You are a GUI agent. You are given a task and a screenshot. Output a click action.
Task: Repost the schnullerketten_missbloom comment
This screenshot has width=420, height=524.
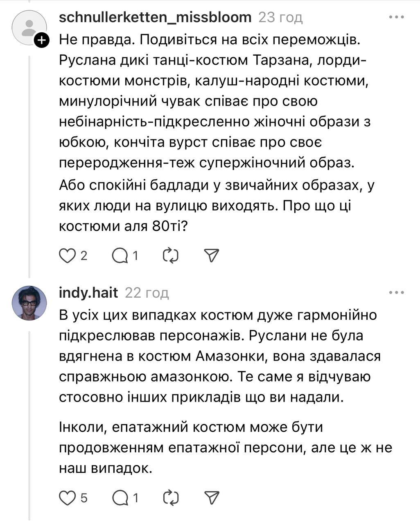pos(170,256)
